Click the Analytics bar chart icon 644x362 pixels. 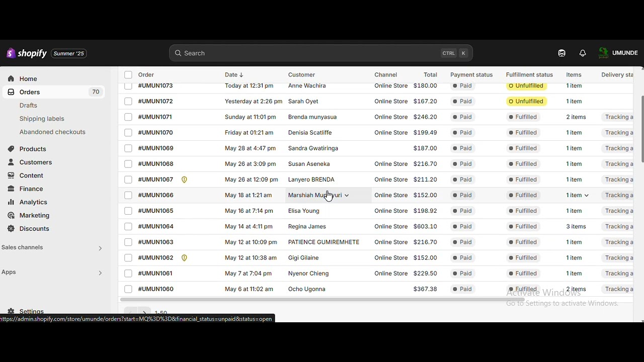[11, 202]
